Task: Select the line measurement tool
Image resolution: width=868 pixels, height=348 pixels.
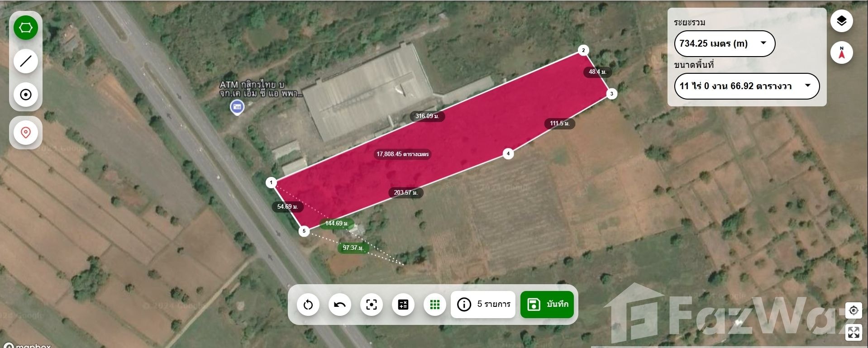Action: coord(26,61)
